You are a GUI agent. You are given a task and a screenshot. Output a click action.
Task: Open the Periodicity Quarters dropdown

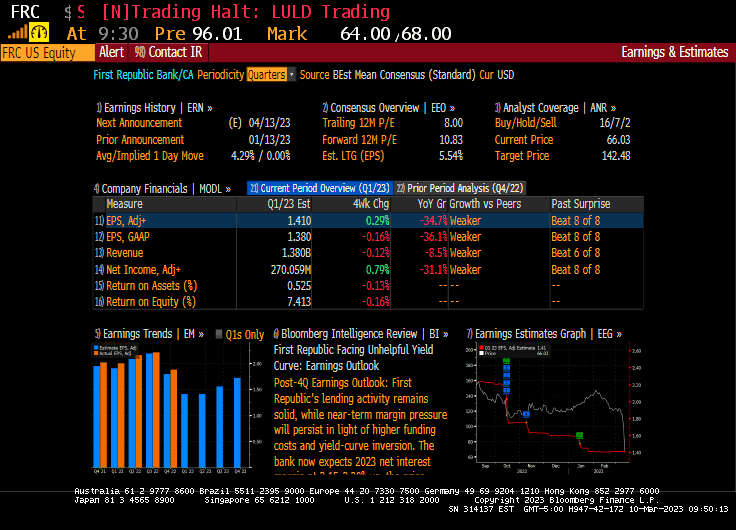(271, 75)
